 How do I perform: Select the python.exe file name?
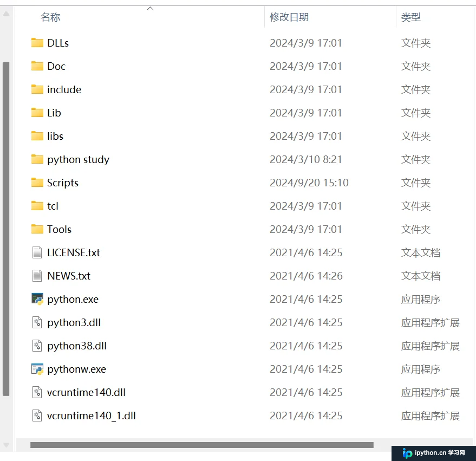pyautogui.click(x=73, y=299)
